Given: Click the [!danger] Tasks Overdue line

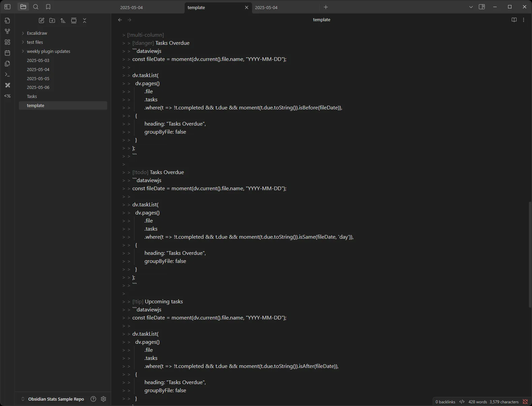Looking at the screenshot, I should pyautogui.click(x=156, y=43).
